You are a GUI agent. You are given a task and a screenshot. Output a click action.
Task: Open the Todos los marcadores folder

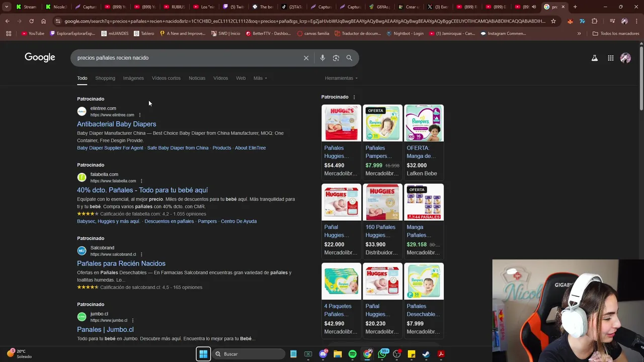point(615,34)
